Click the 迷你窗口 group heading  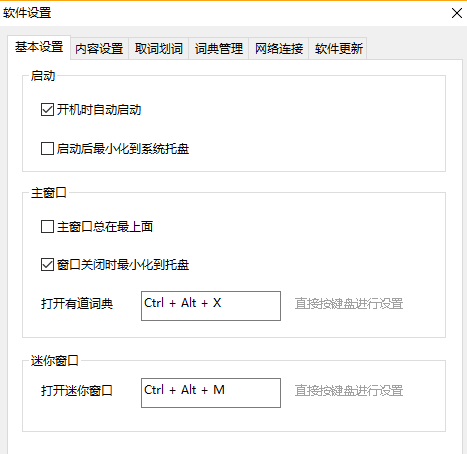pyautogui.click(x=55, y=361)
